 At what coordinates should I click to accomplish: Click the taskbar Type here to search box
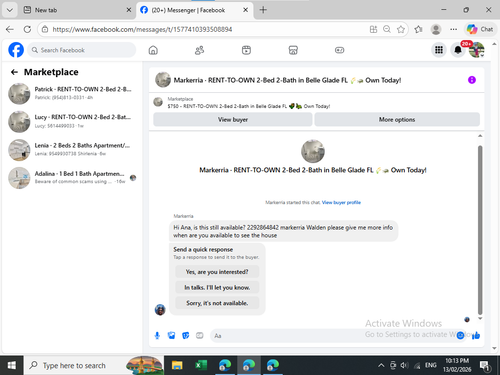coord(93,365)
